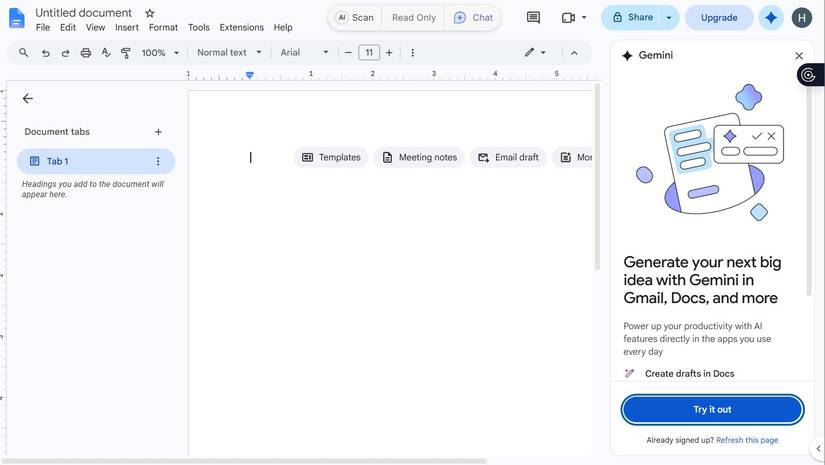This screenshot has height=465, width=825.
Task: Switch to Read Only mode
Action: coord(414,17)
